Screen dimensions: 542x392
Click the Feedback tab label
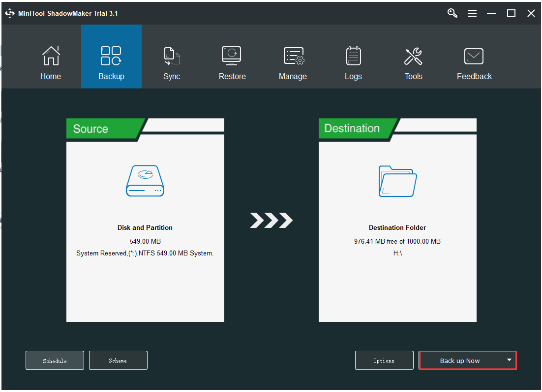pos(474,76)
